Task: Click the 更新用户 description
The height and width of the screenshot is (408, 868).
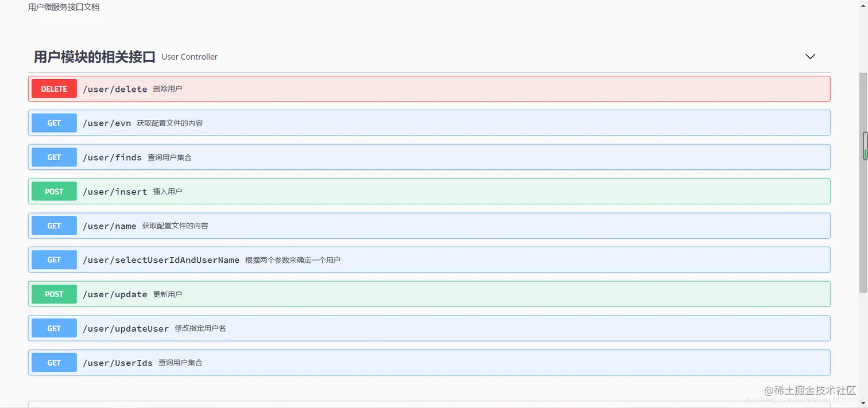Action: pyautogui.click(x=168, y=294)
